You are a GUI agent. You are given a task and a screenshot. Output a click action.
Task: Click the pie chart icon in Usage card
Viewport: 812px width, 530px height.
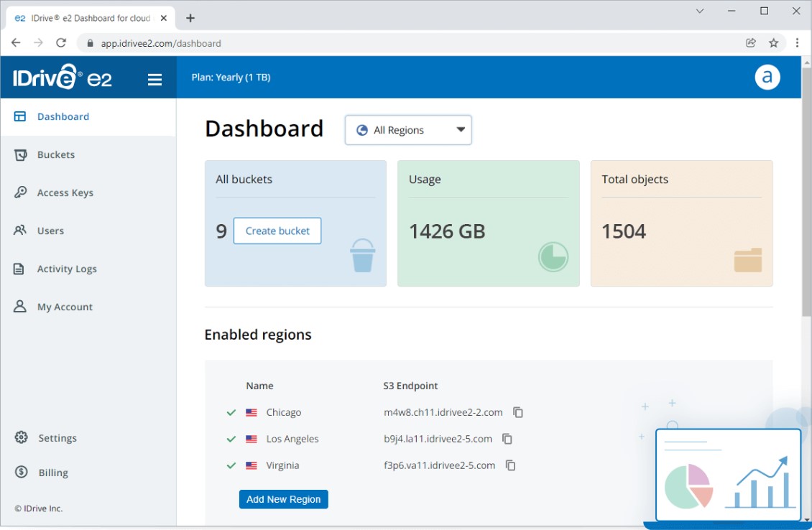553,256
